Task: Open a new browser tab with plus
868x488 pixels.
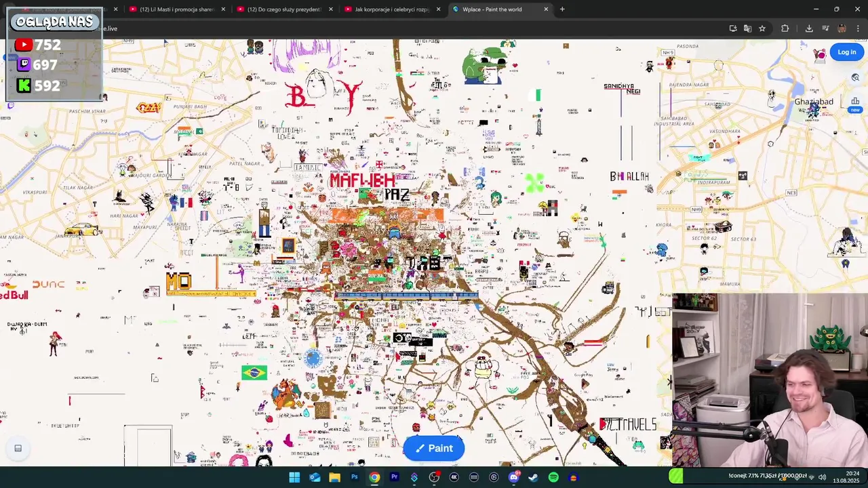Action: [x=562, y=9]
